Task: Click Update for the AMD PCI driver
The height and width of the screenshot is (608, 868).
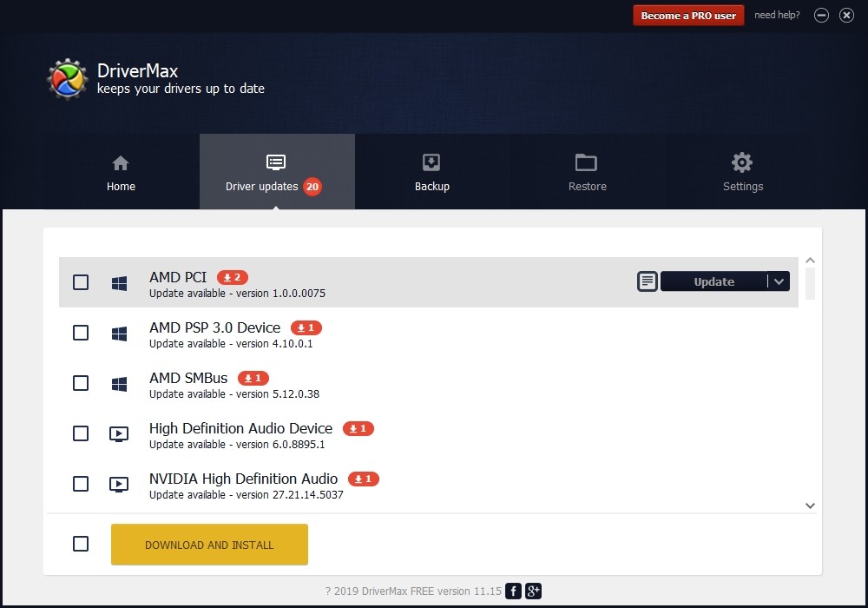Action: tap(714, 281)
